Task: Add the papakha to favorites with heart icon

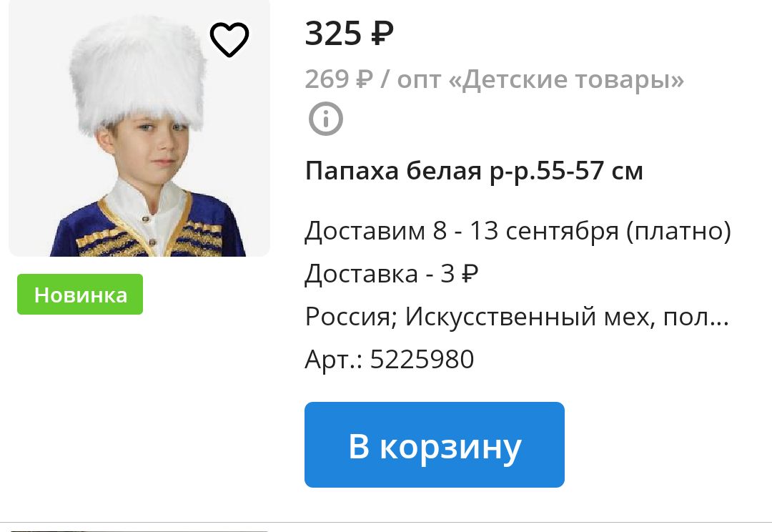Action: 229,39
